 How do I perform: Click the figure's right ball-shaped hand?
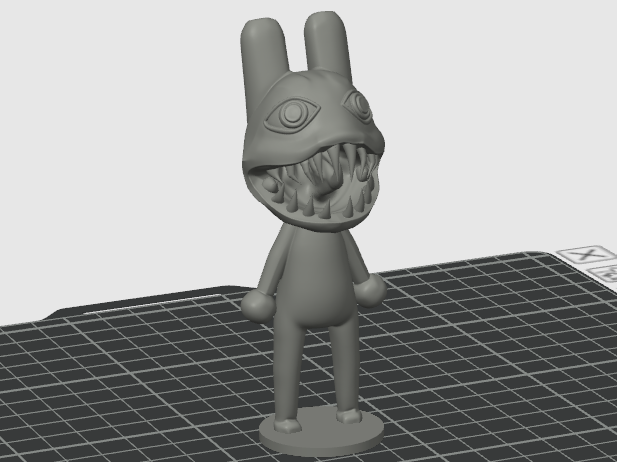(369, 290)
